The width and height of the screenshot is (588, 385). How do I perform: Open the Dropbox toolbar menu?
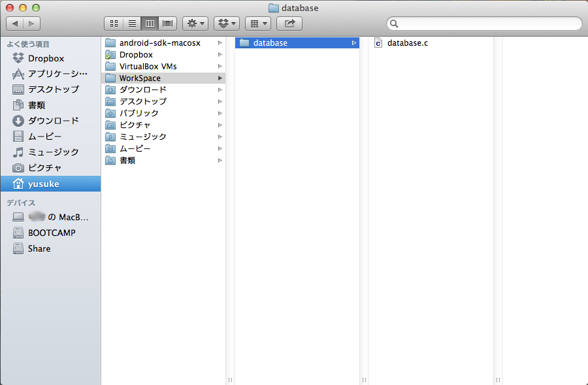227,24
